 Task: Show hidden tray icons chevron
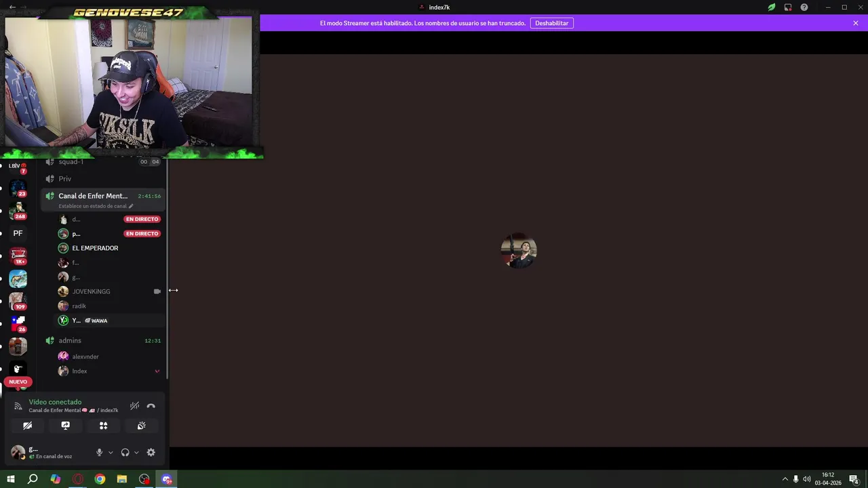click(785, 479)
